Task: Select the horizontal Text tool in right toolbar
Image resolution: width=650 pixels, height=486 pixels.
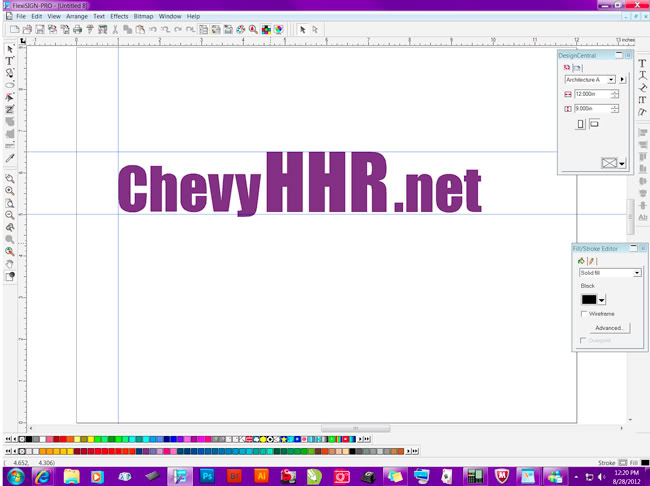Action: pos(642,63)
